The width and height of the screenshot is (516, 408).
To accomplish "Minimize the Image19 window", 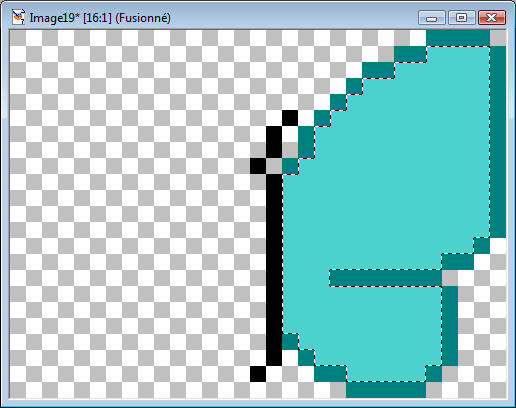I will tap(432, 17).
